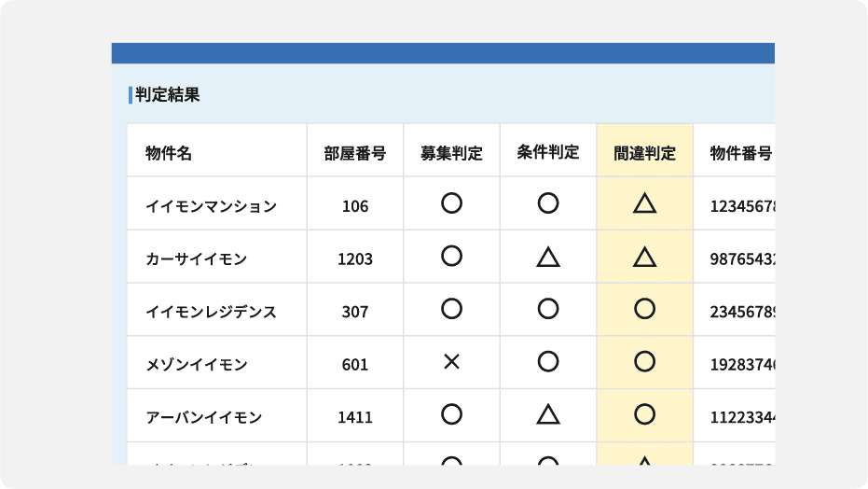This screenshot has width=868, height=489.
Task: Click the 物件番号 column header
Action: [740, 153]
